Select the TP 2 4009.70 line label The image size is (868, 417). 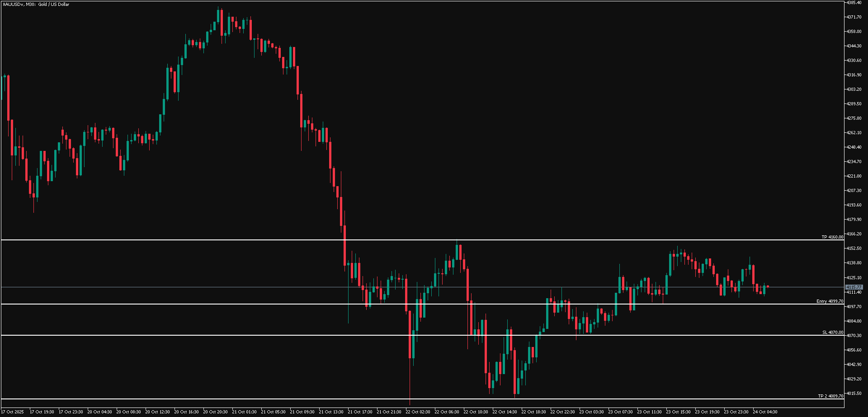830,396
